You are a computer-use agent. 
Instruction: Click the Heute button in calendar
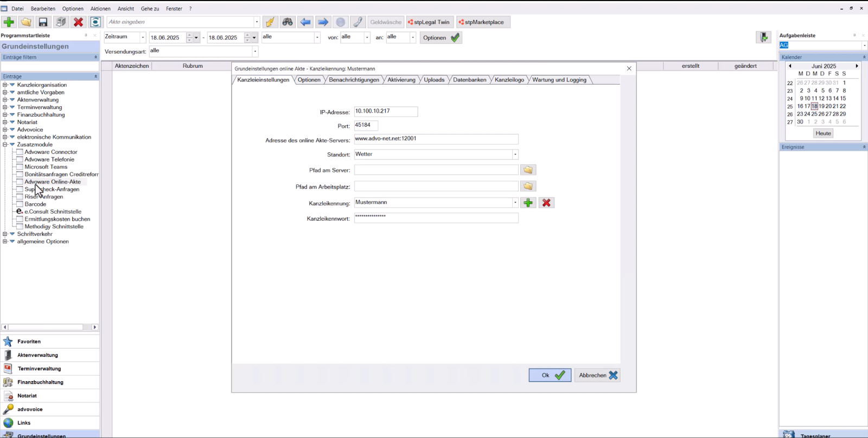pyautogui.click(x=823, y=133)
